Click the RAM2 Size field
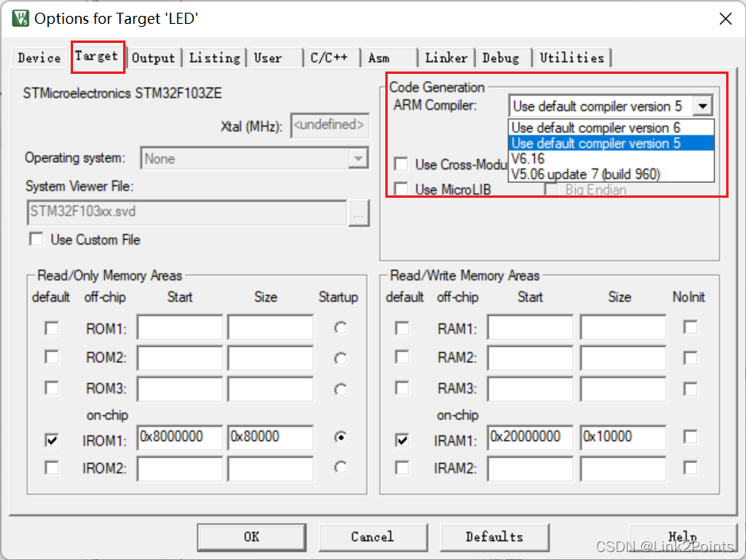The width and height of the screenshot is (746, 560). (623, 357)
